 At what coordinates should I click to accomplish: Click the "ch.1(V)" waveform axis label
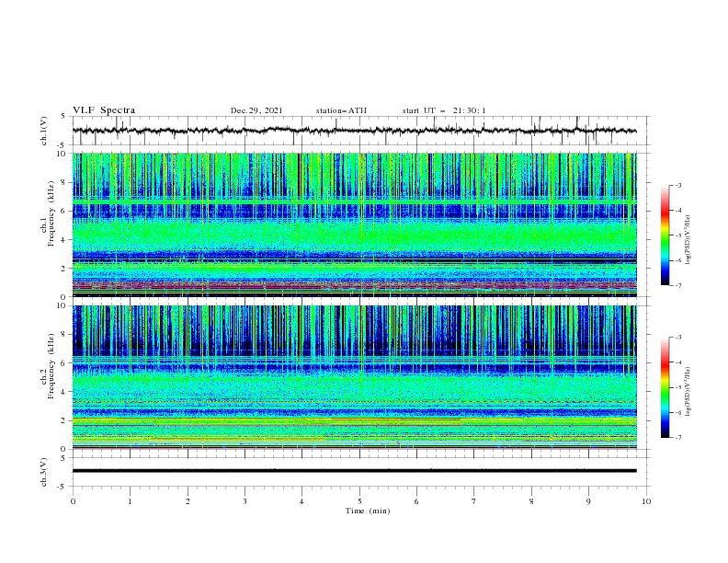point(44,131)
